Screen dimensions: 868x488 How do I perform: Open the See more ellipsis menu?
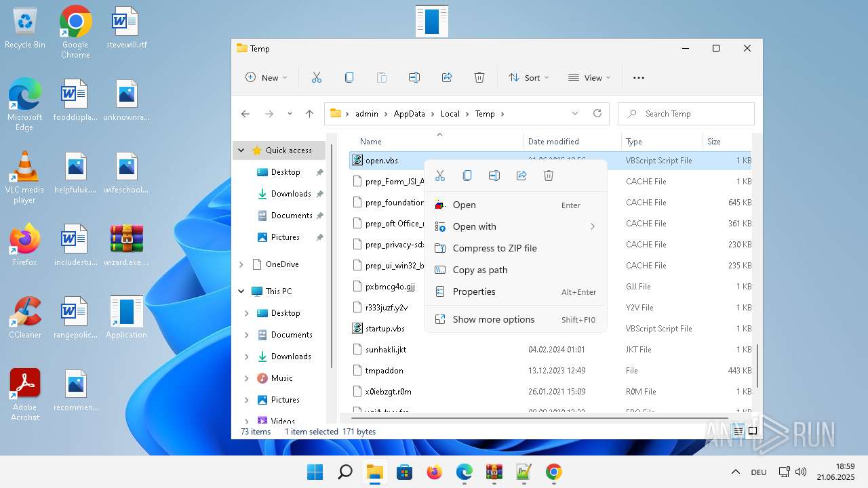(x=639, y=78)
